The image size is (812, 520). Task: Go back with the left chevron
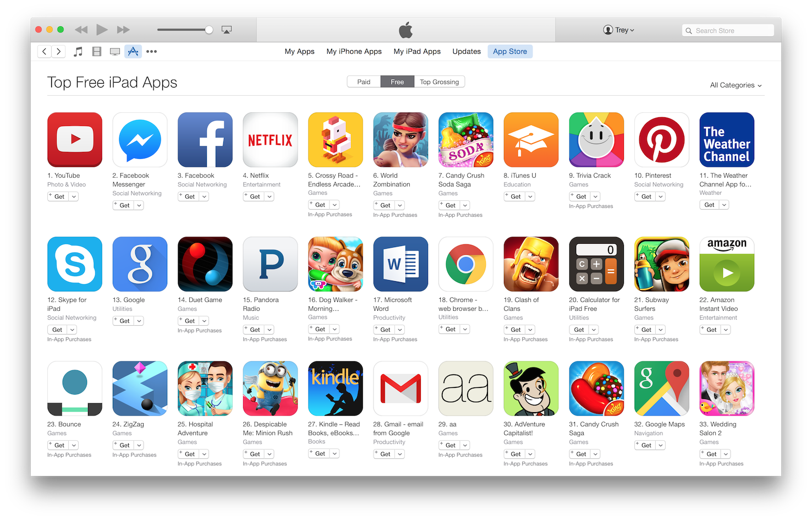pyautogui.click(x=45, y=51)
